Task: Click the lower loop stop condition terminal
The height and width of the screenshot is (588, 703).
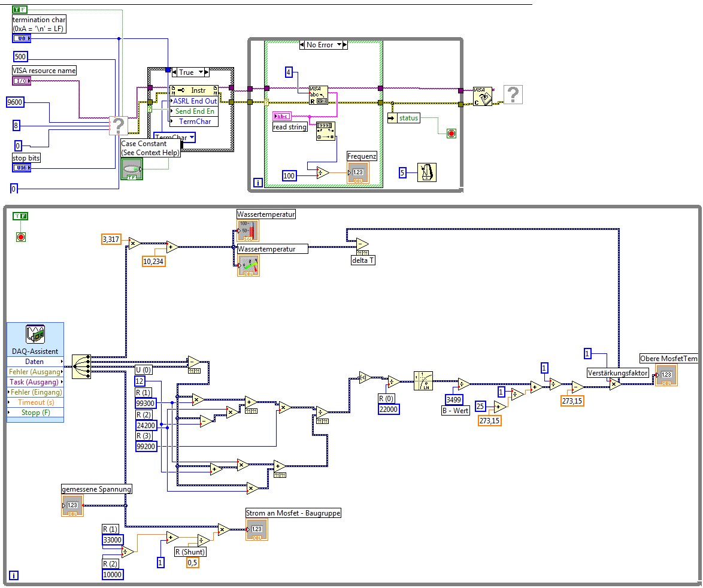Action: pyautogui.click(x=20, y=237)
